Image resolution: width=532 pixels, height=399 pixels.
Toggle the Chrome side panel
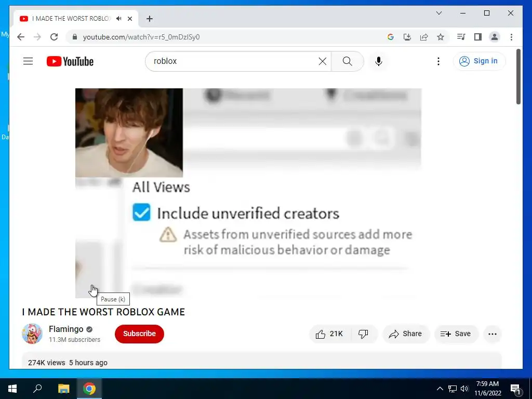coord(478,37)
